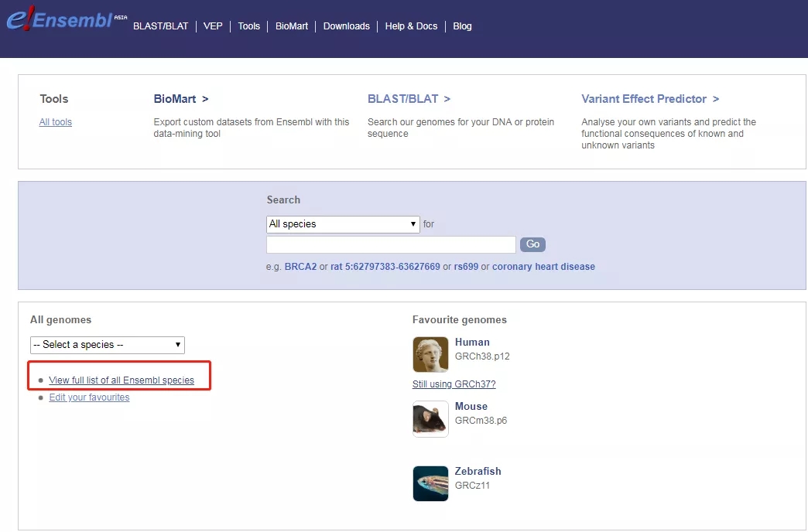Open VEP in top navigation
The height and width of the screenshot is (532, 808).
click(213, 26)
